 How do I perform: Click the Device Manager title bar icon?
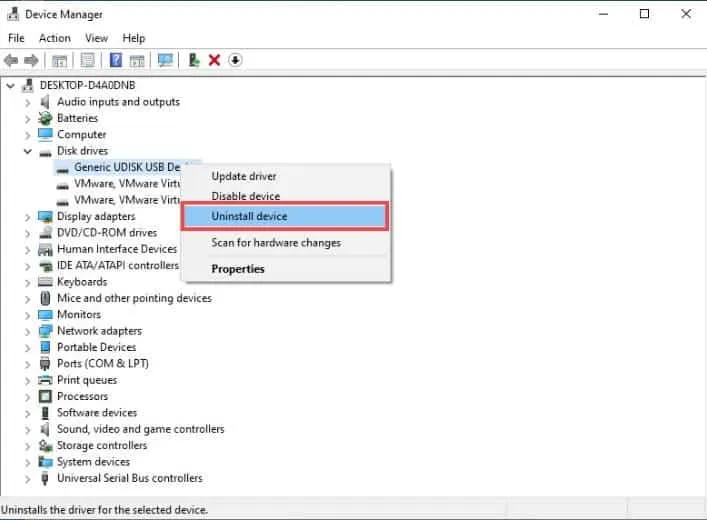(x=13, y=14)
